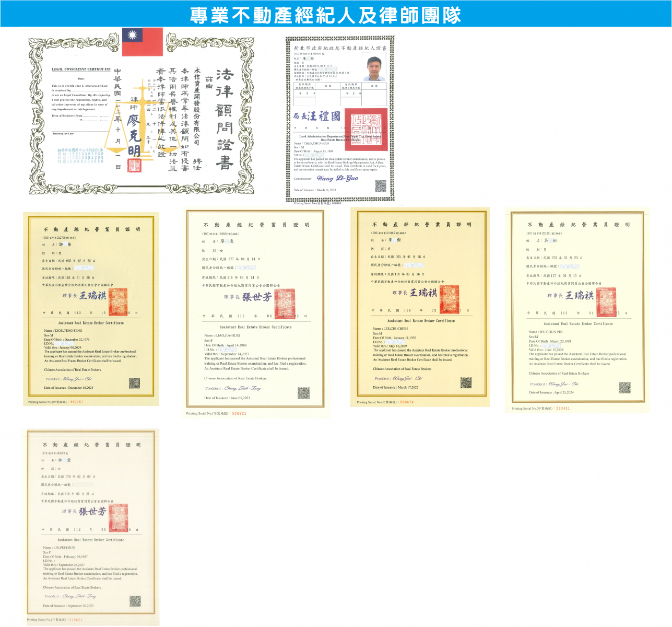
Task: Click the QR code on the New Taipei broker certificate
Action: [381, 186]
